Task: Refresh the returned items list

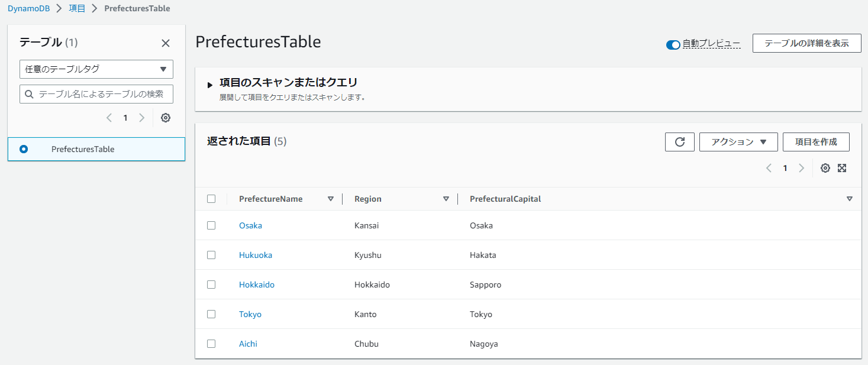Action: (x=679, y=142)
